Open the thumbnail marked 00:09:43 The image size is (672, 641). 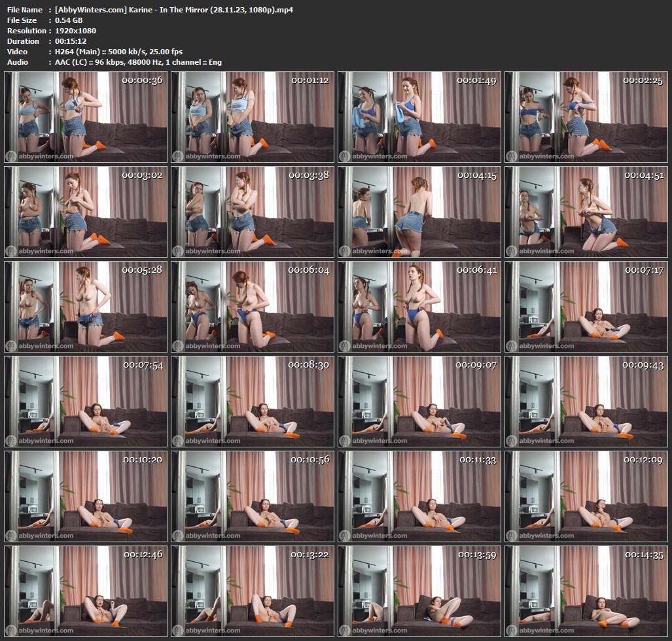[586, 402]
